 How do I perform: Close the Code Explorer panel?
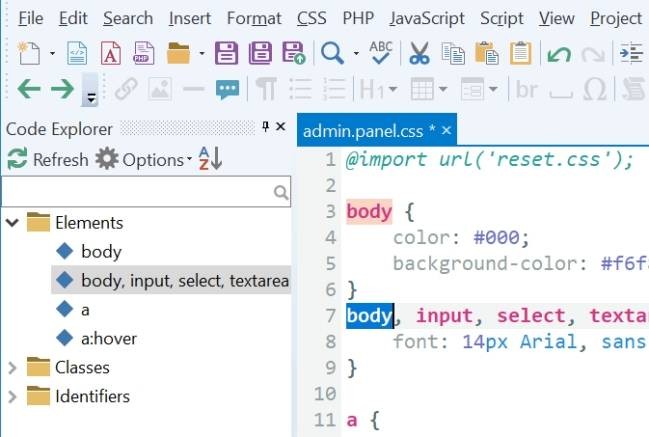coord(282,128)
